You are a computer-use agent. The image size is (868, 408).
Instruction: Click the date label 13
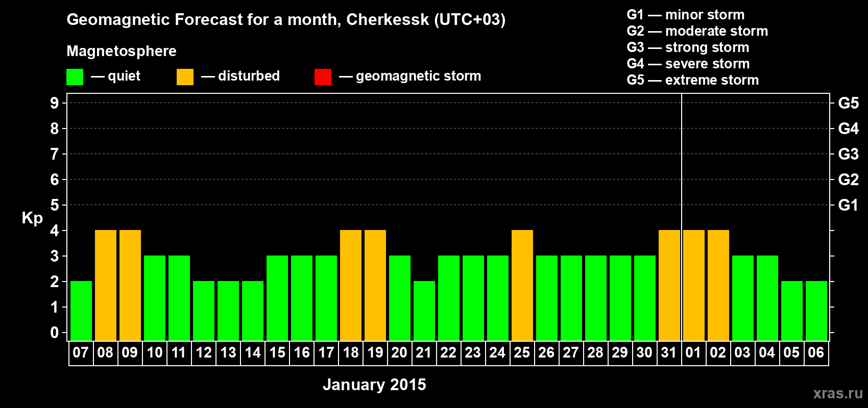pos(228,352)
